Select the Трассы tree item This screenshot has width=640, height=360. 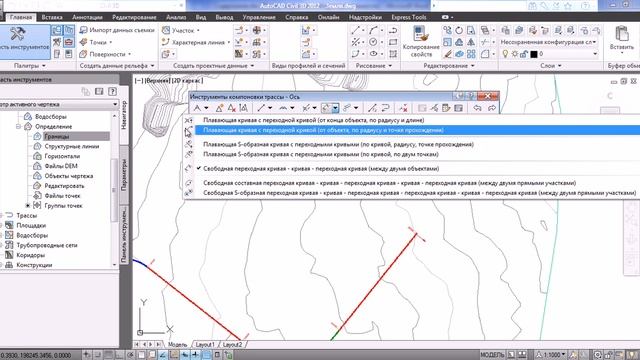point(27,216)
